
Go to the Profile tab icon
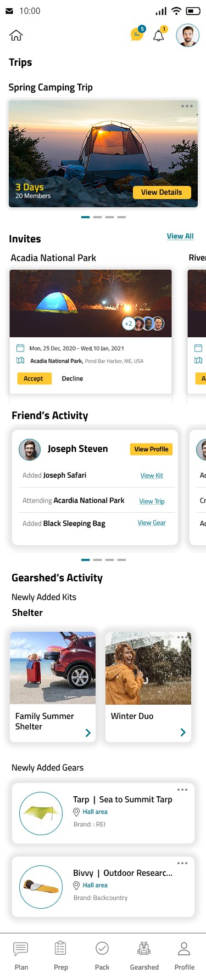coord(184,948)
